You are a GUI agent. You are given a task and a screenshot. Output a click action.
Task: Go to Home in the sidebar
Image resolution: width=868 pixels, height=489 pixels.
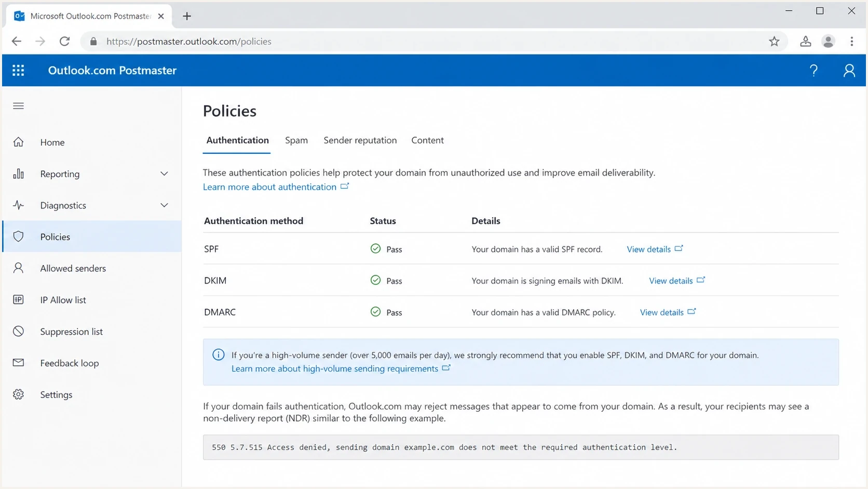(92, 142)
